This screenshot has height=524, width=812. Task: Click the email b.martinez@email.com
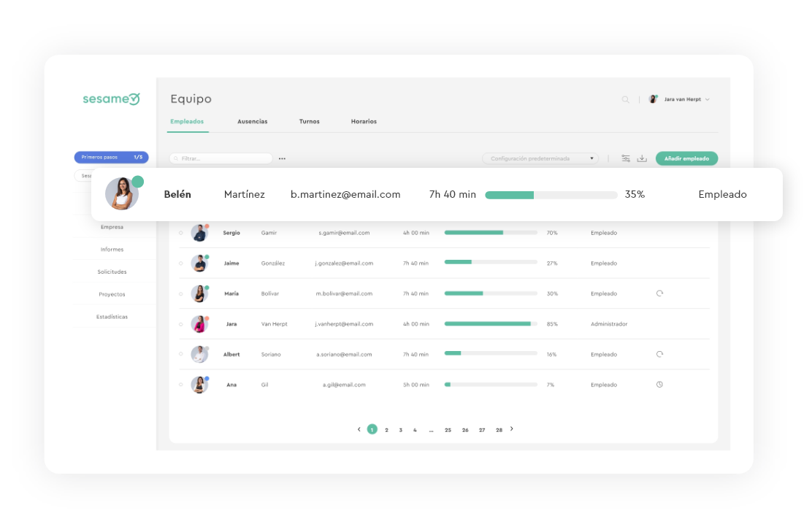[345, 195]
